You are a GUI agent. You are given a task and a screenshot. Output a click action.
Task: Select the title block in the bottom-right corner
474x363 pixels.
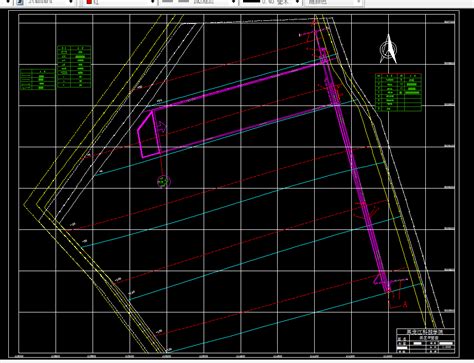pyautogui.click(x=425, y=340)
